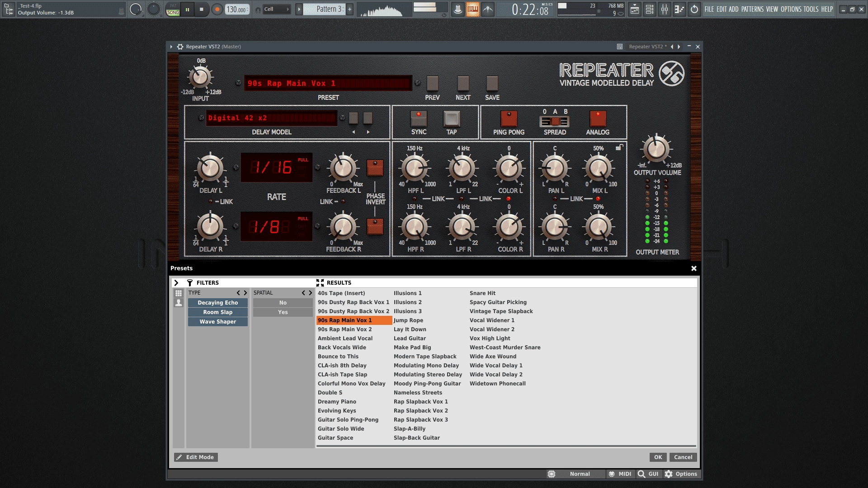
Task: Click Cancel in the Presets panel
Action: (x=683, y=457)
